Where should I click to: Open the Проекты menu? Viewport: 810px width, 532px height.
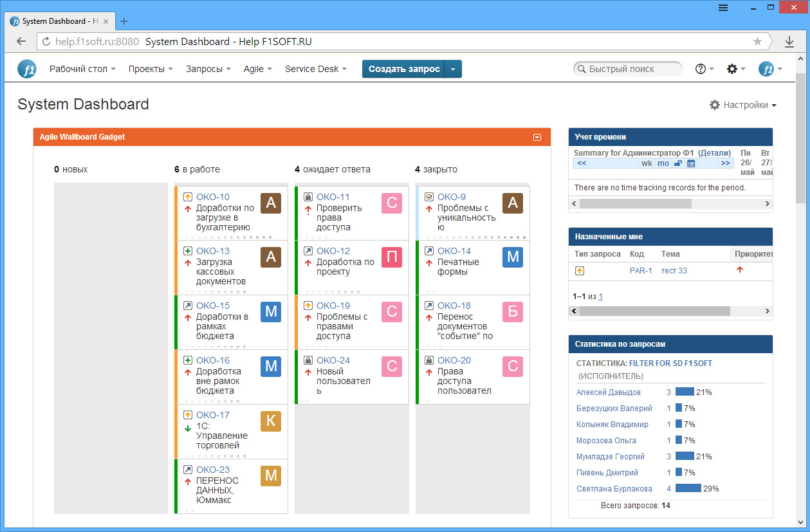pyautogui.click(x=150, y=69)
